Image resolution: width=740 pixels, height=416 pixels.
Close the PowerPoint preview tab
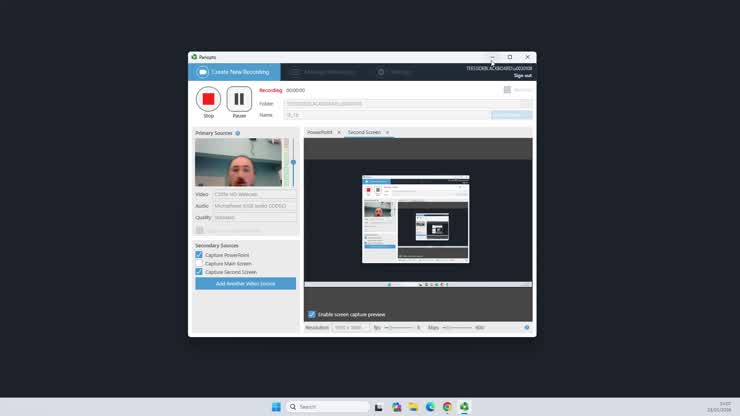pyautogui.click(x=339, y=132)
